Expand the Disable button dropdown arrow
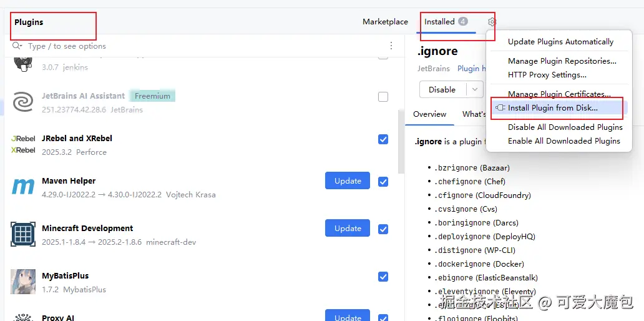The image size is (644, 321). [x=475, y=89]
